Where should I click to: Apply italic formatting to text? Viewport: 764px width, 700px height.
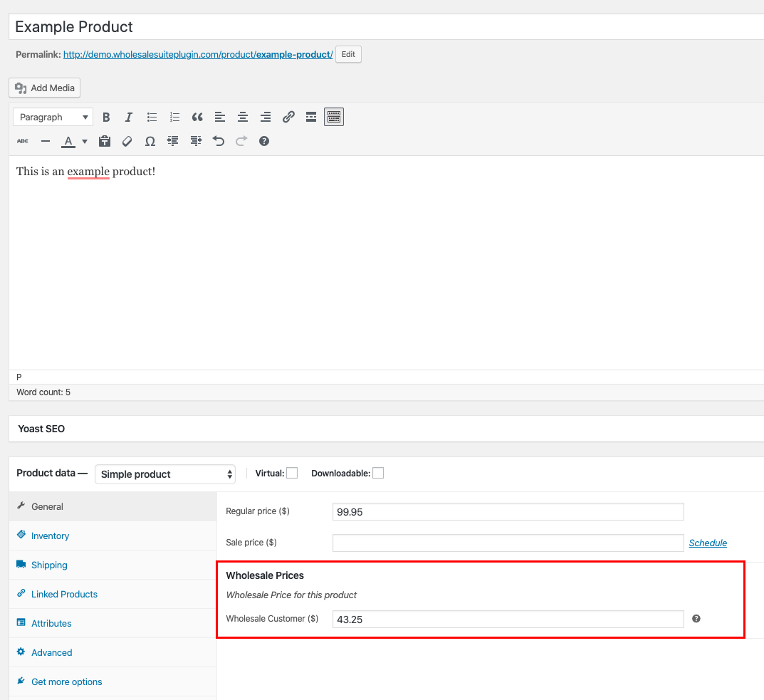[129, 117]
